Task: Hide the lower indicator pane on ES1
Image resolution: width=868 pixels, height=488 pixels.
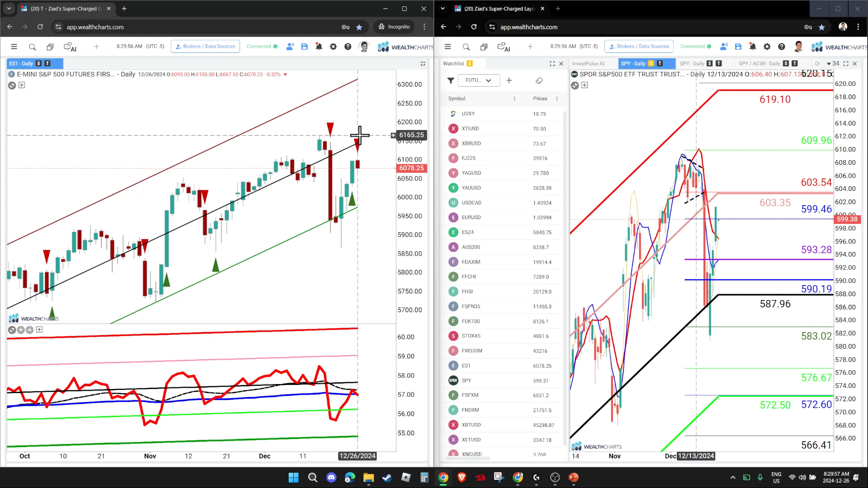Action: (x=12, y=330)
